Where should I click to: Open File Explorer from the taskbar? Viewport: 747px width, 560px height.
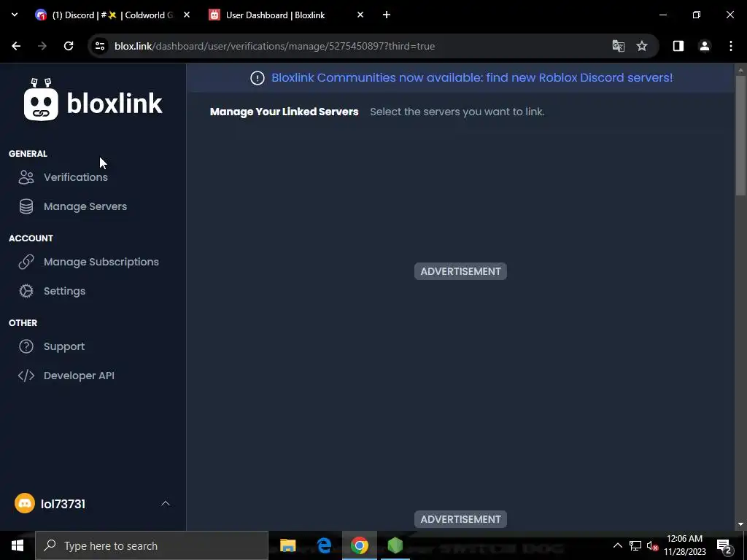tap(287, 545)
